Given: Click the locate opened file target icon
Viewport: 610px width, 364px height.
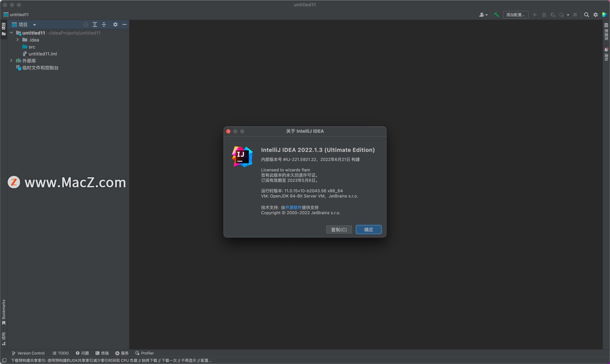Looking at the screenshot, I should [x=86, y=24].
